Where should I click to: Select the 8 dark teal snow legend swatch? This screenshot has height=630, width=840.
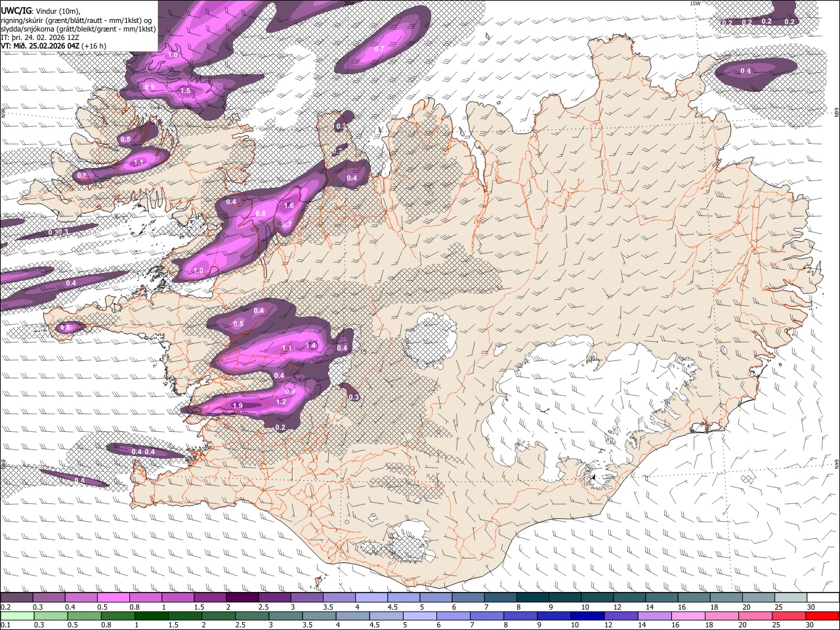[x=533, y=598]
